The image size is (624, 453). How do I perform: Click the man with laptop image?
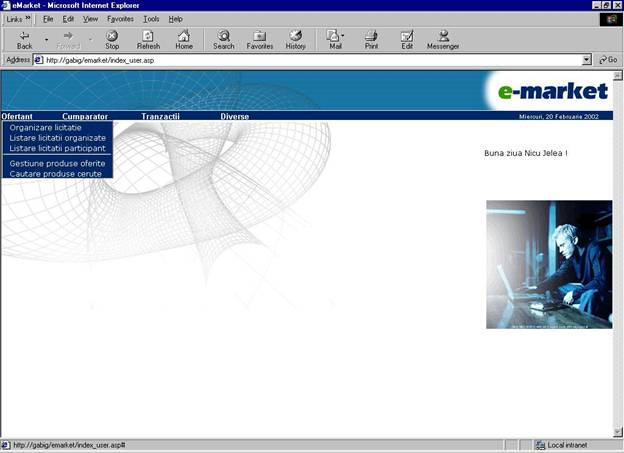[549, 264]
